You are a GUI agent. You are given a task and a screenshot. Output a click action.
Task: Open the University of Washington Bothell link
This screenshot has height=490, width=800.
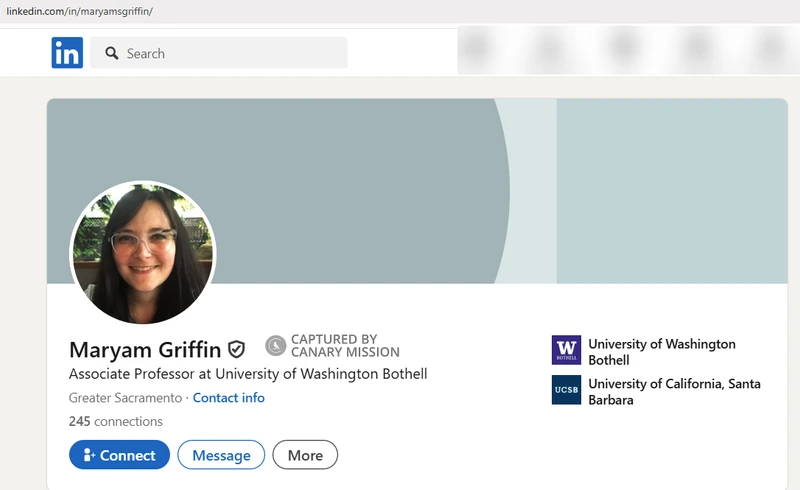[x=662, y=352]
